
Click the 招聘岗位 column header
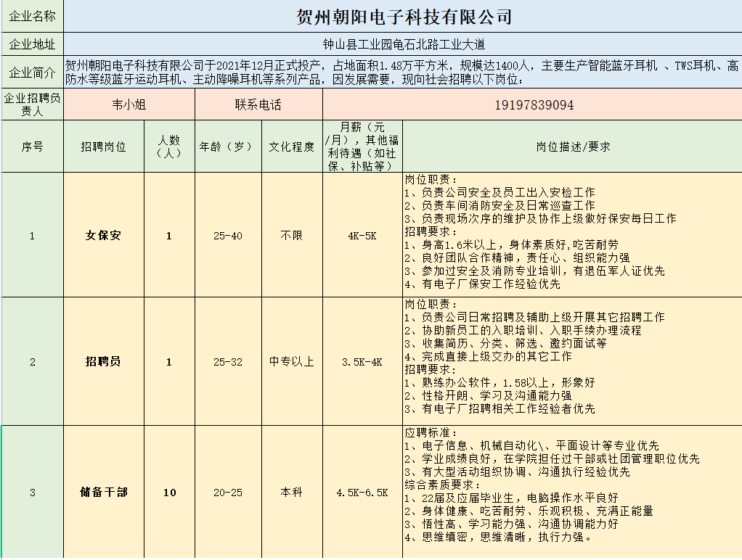pos(104,145)
